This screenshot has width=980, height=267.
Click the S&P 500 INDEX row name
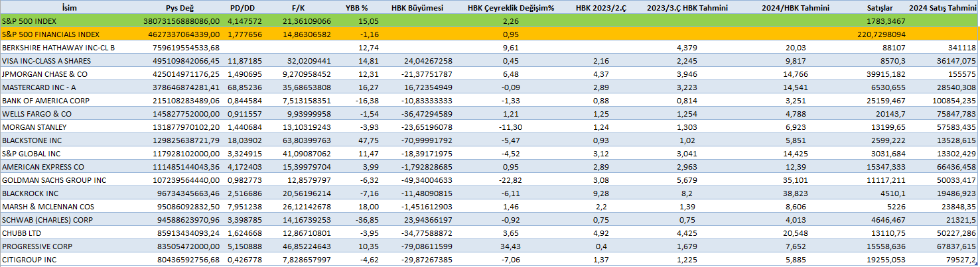coord(29,21)
